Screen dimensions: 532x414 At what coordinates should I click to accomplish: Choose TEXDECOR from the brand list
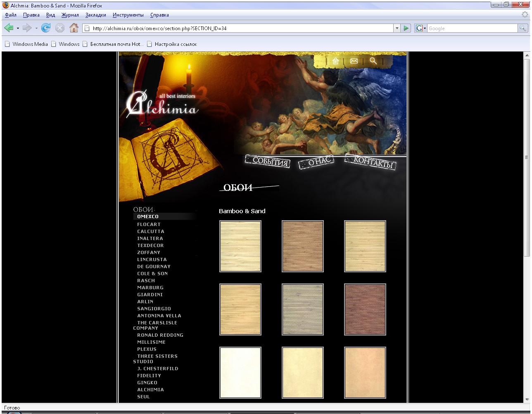[150, 245]
